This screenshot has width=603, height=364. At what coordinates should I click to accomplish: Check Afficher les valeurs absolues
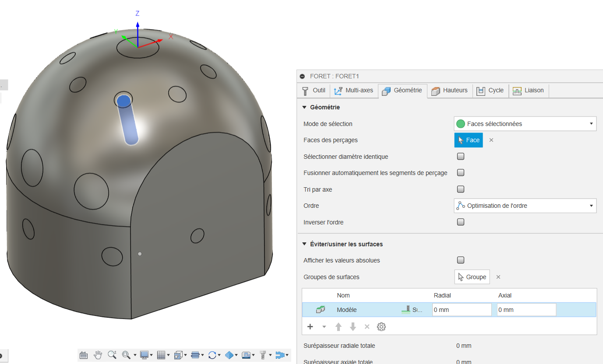click(x=461, y=260)
